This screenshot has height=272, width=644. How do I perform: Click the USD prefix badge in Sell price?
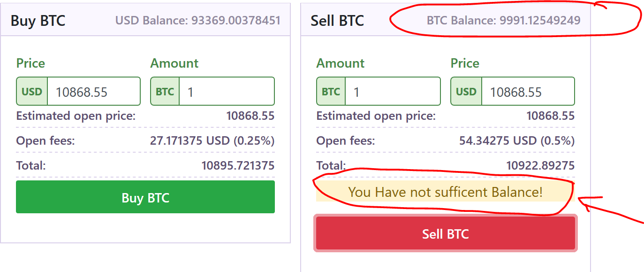click(466, 92)
